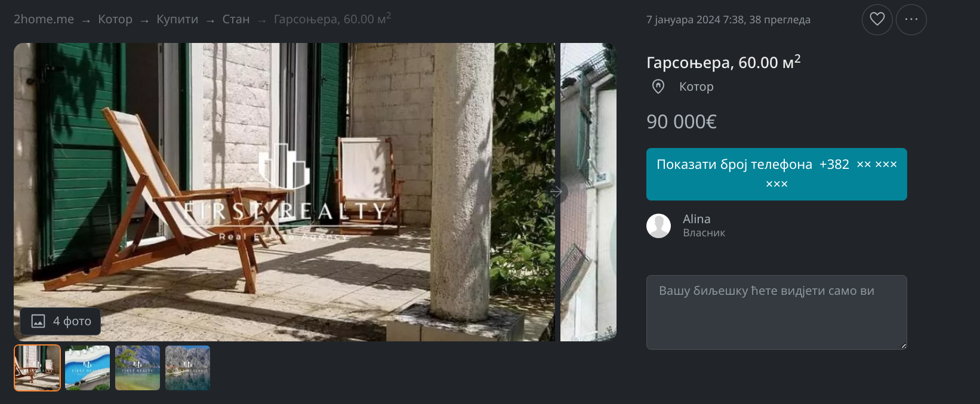Show phone number button Показати број телефона

coord(776,174)
